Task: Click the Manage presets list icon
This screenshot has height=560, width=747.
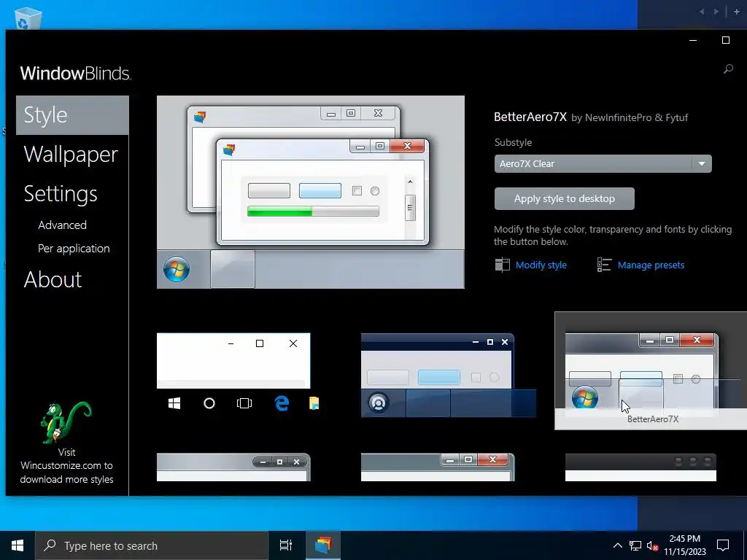Action: 604,265
